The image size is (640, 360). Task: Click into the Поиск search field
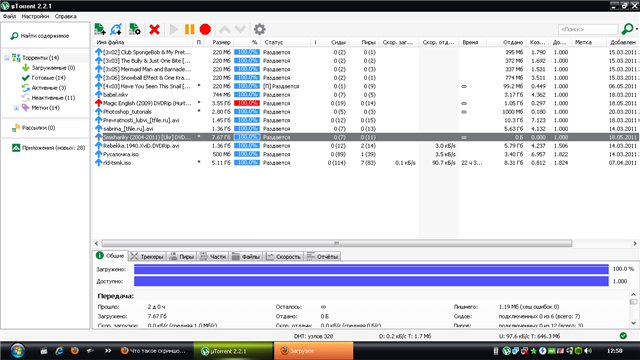tap(588, 29)
